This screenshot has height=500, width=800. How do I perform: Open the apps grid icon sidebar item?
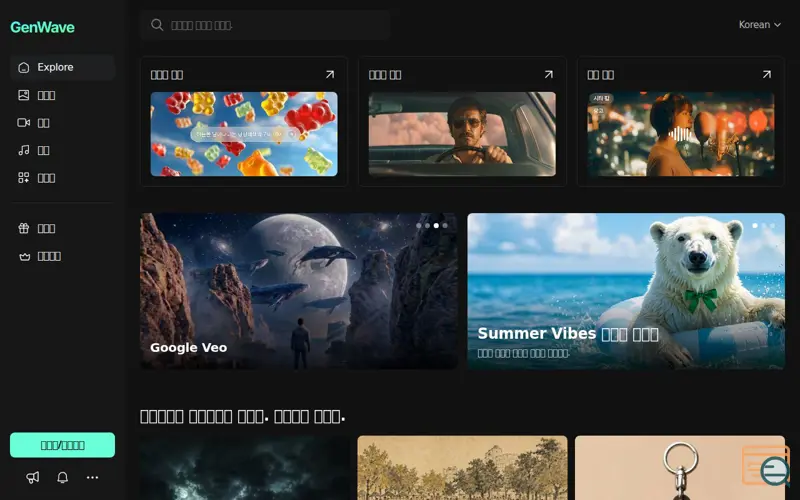tap(62, 178)
